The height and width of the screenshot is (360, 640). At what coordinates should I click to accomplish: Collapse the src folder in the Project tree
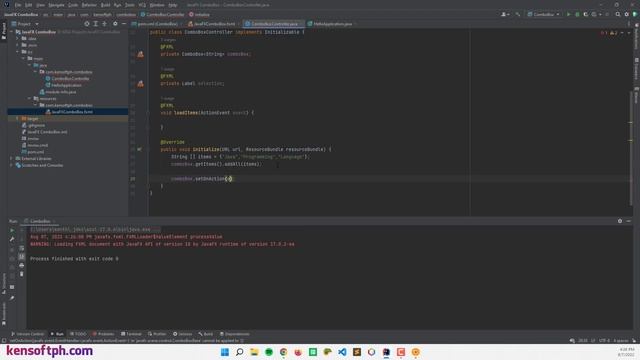coord(18,52)
